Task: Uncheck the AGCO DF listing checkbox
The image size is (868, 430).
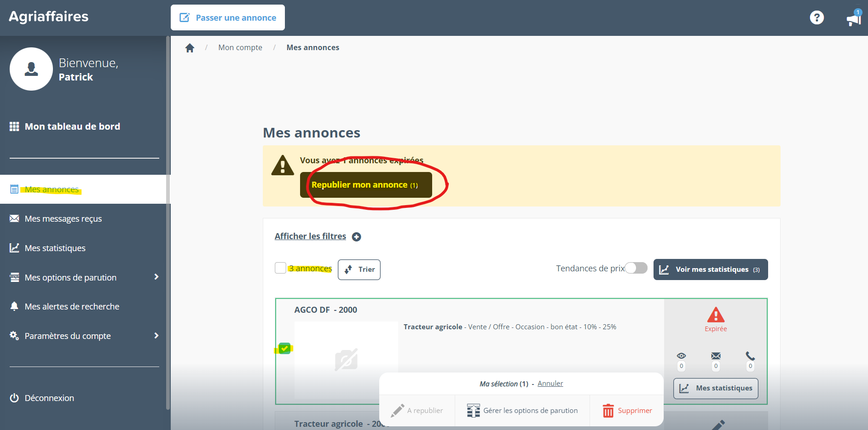Action: [284, 349]
